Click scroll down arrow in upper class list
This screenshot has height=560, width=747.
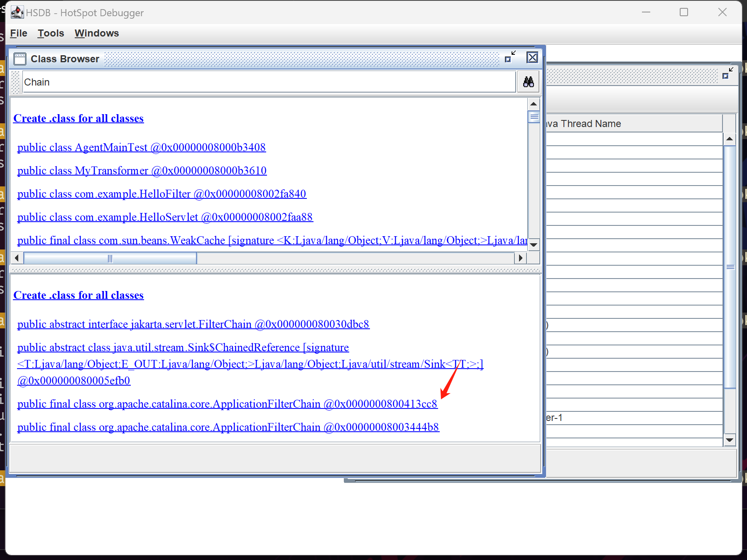pyautogui.click(x=534, y=245)
